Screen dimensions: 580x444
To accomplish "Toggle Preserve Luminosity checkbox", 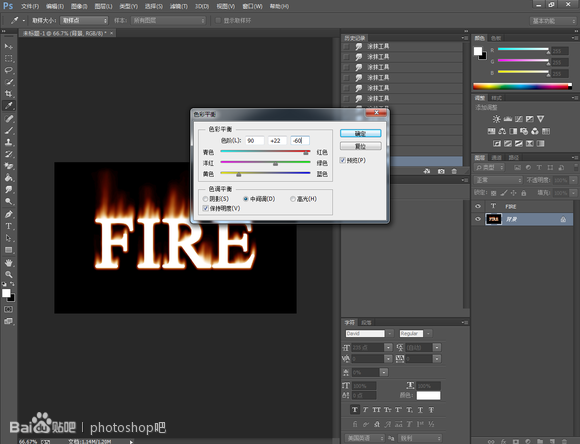I will click(x=206, y=208).
